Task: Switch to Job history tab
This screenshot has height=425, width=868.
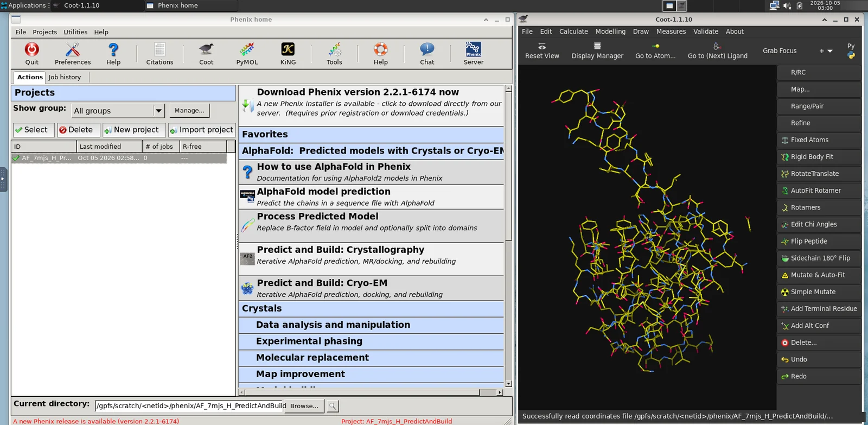Action: click(x=65, y=77)
